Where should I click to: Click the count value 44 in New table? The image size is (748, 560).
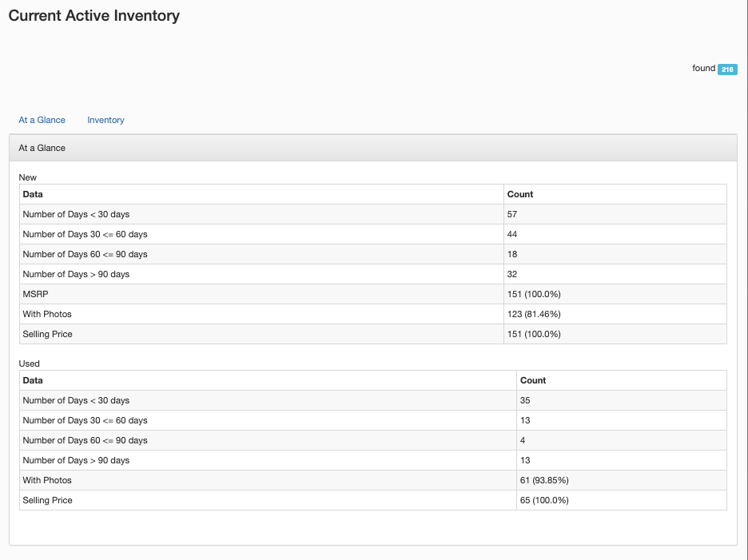click(512, 234)
